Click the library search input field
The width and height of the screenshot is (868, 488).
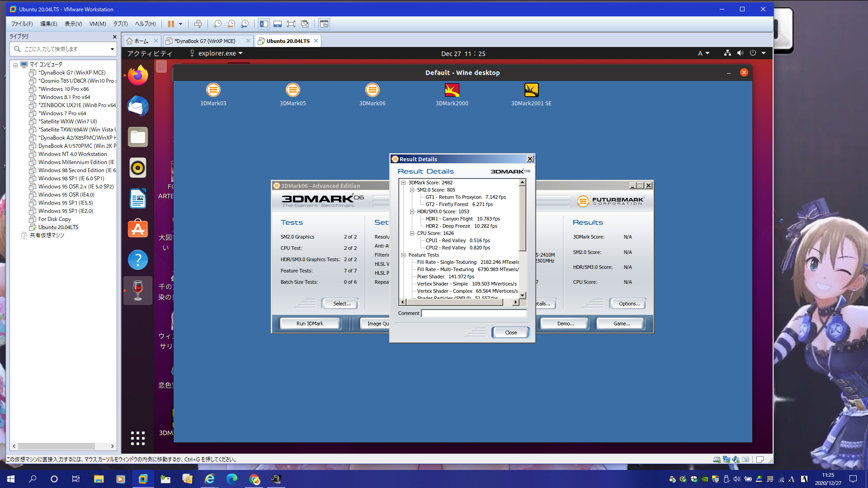[x=62, y=49]
